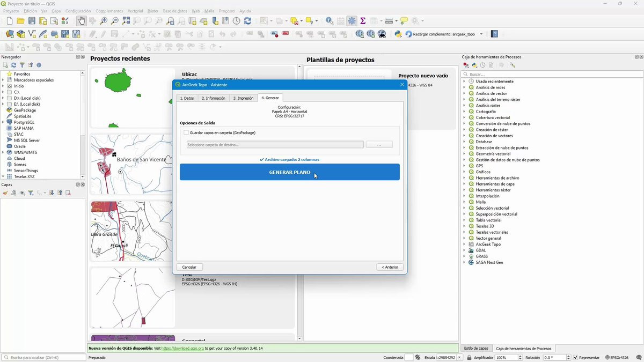Image resolution: width=644 pixels, height=362 pixels.
Task: Switch to Estilo de capas tab
Action: point(476,349)
